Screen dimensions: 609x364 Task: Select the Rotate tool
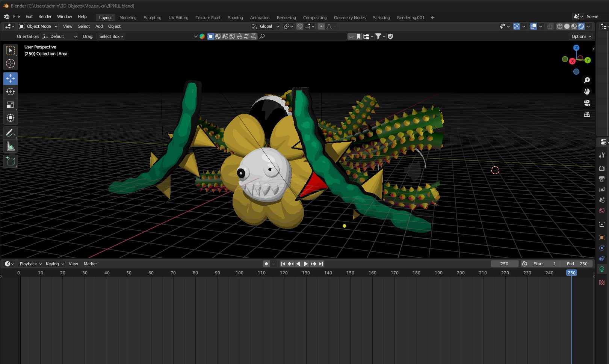click(11, 92)
